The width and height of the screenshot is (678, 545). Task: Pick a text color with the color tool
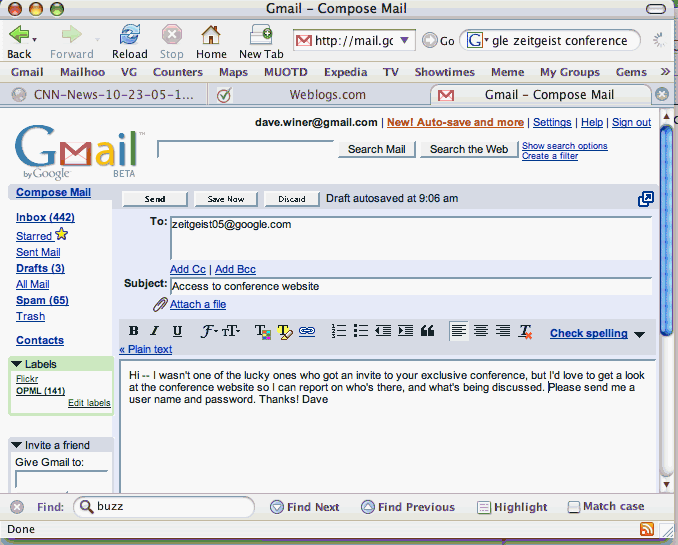(261, 332)
